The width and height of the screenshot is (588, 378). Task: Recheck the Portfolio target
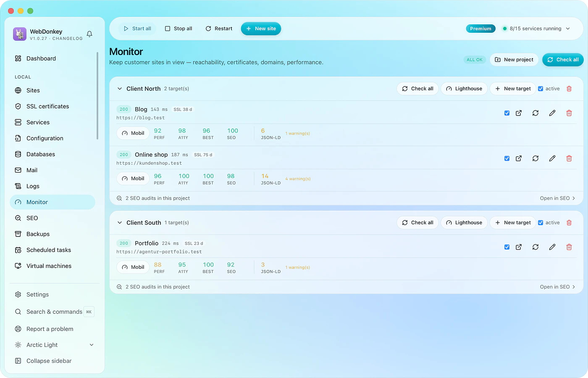click(535, 247)
